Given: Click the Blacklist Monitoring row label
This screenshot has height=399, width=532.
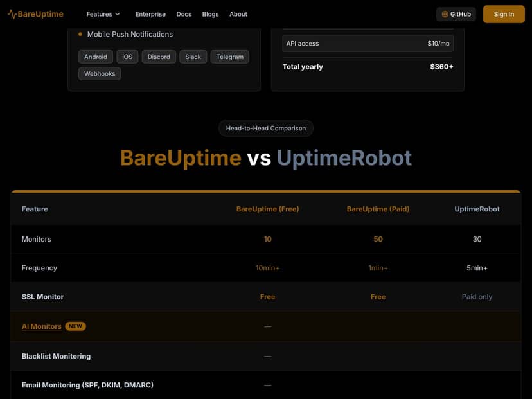Looking at the screenshot, I should coord(56,356).
